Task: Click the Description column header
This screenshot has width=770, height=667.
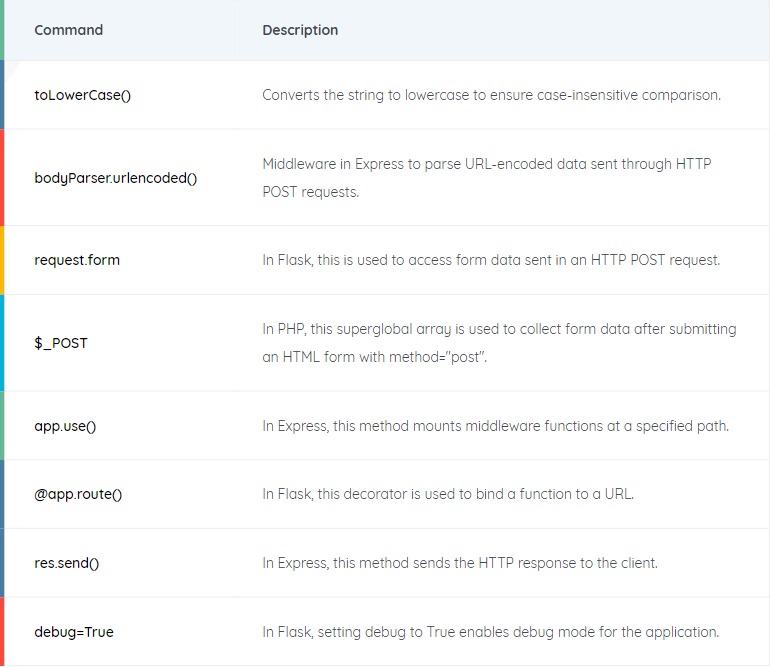Action: [x=300, y=30]
